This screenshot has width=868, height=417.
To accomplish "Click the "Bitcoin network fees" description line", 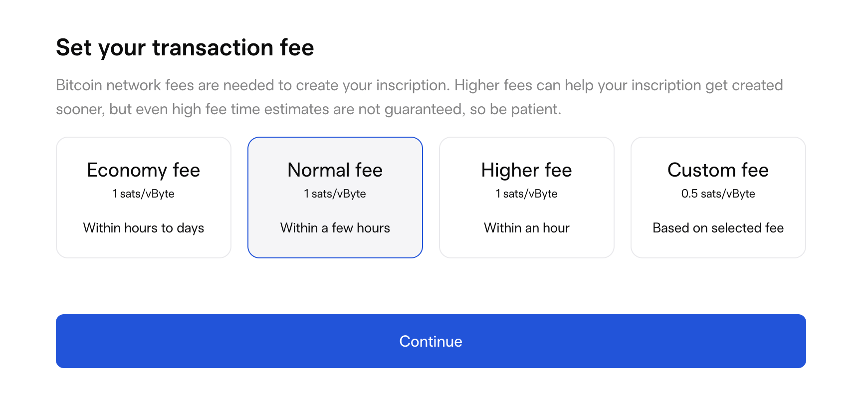I will [419, 85].
